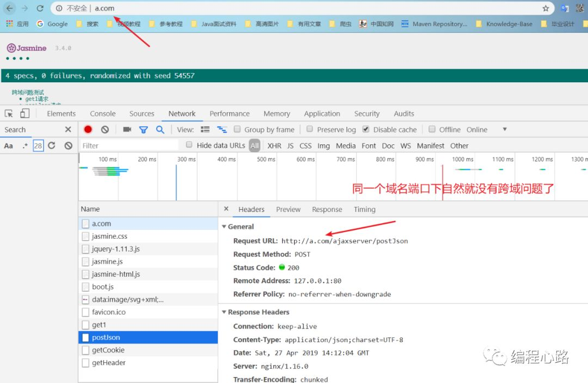The height and width of the screenshot is (383, 588).
Task: Toggle the device toolbar icon
Action: (x=24, y=113)
